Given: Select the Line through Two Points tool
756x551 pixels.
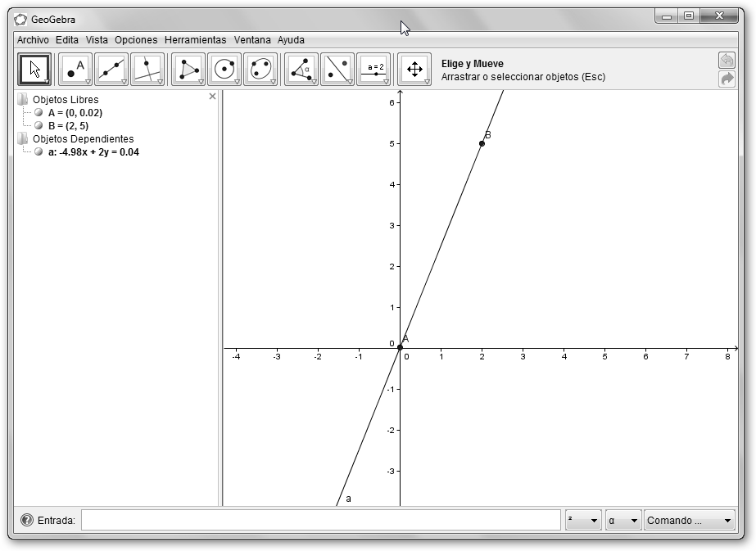Looking at the screenshot, I should pos(111,70).
